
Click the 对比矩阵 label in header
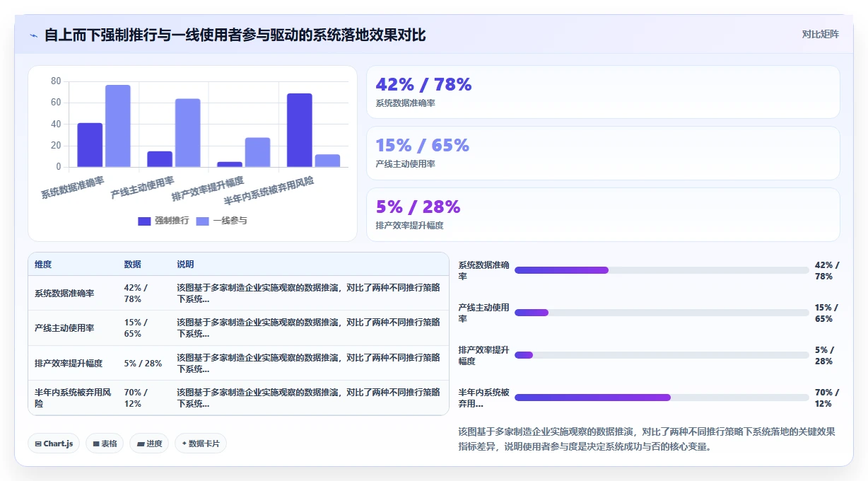click(820, 34)
